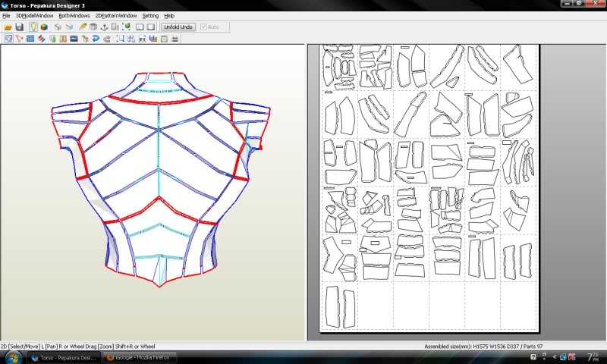Click the green cube with selection corners icon
Screen dimensions: 607x364
(x=126, y=27)
